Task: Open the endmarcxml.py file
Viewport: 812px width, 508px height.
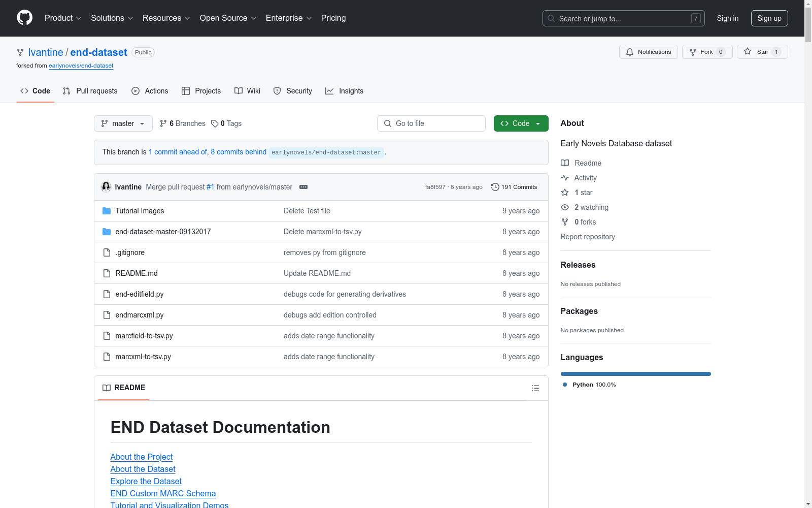Action: 140,315
